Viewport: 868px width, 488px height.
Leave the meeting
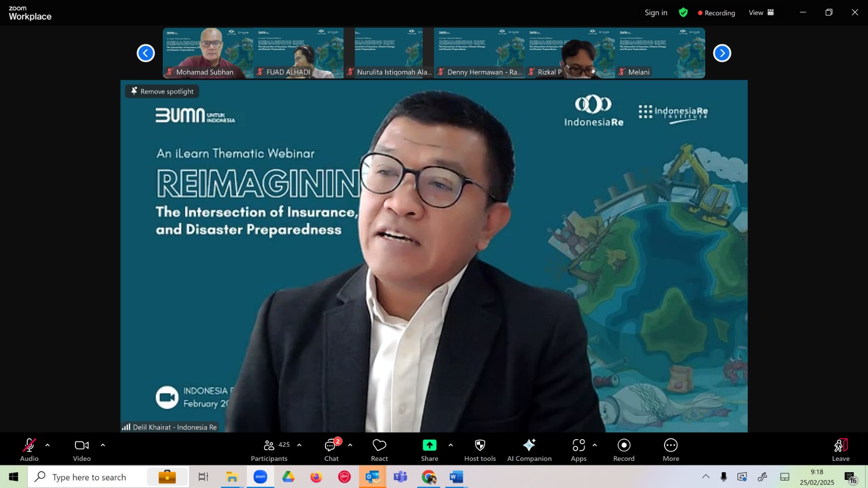(x=841, y=450)
